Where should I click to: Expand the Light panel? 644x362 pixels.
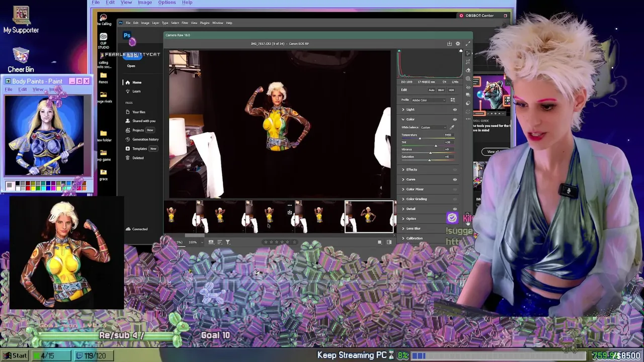tap(403, 110)
